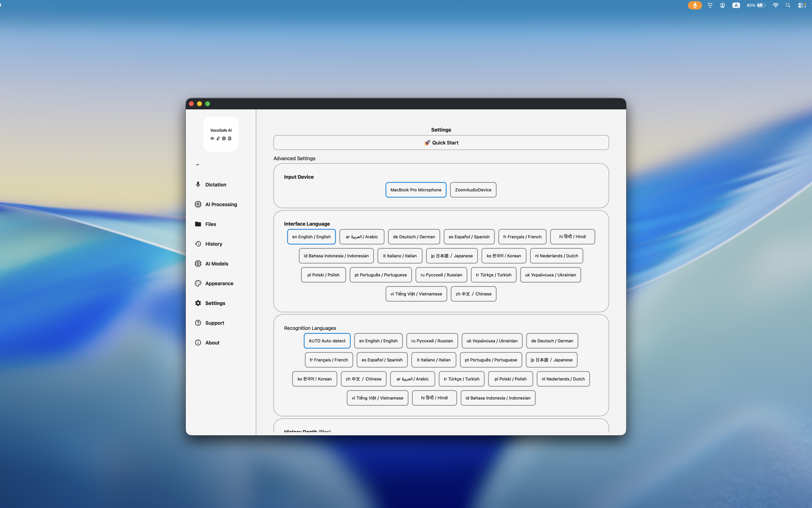Screen dimensions: 812x508
Task: Toggle Español / Spanish in Recognition Languages
Action: (x=382, y=360)
